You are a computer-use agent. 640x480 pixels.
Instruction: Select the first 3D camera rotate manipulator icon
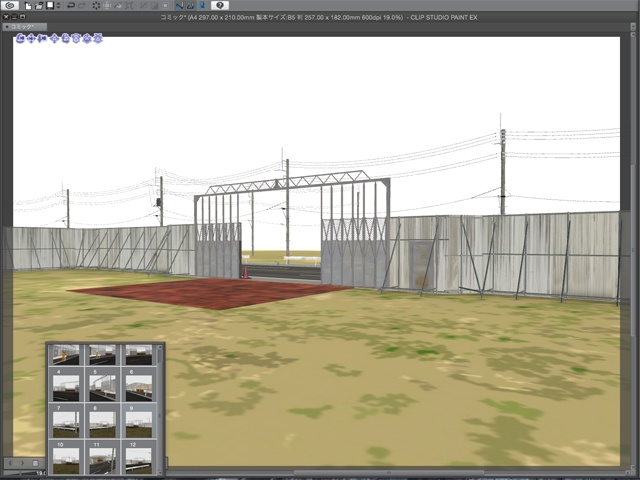point(20,39)
